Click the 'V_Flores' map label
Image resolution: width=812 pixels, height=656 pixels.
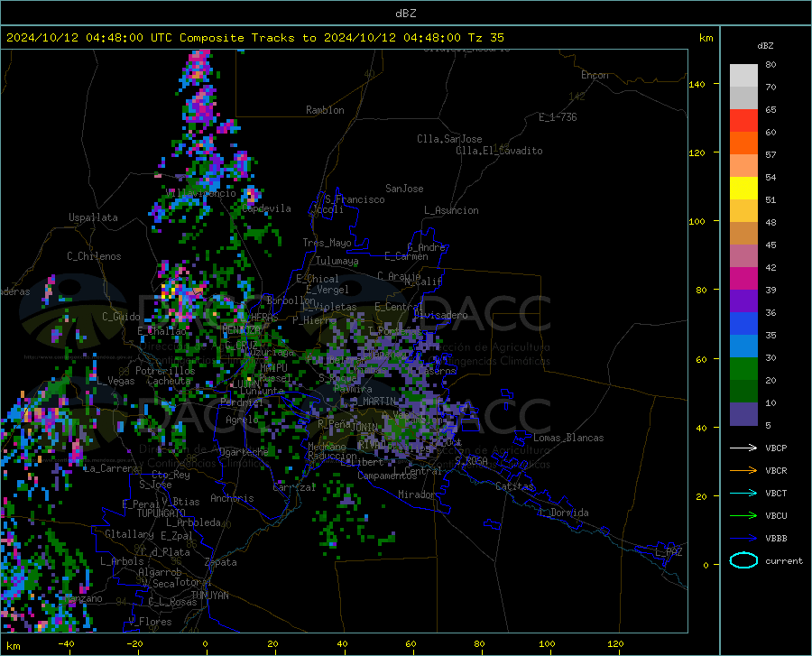pos(150,622)
